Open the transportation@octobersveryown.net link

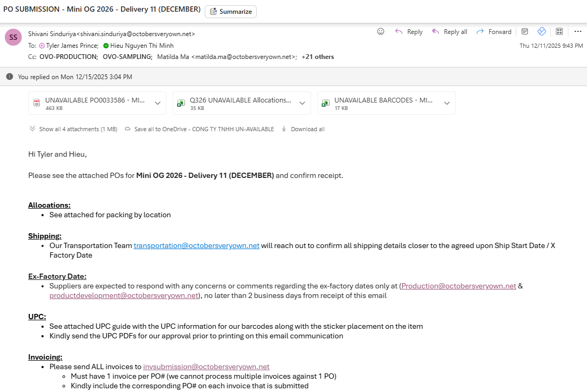(196, 245)
